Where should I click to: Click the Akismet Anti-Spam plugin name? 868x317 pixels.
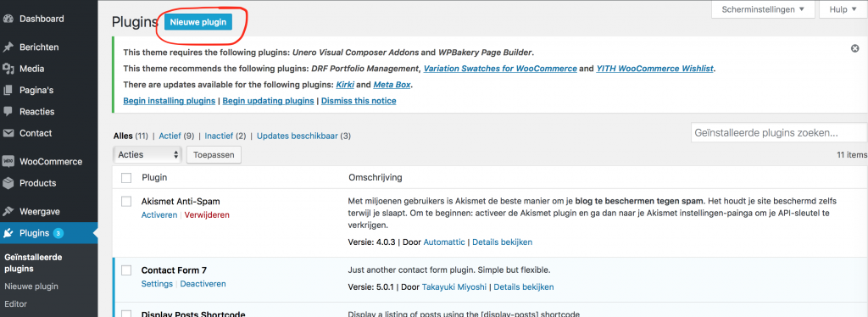click(181, 202)
